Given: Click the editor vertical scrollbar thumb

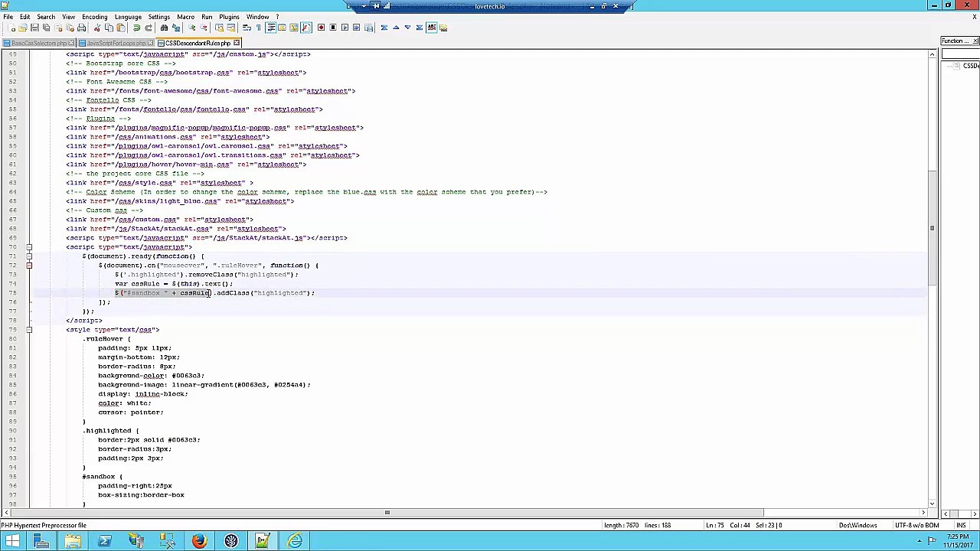Looking at the screenshot, I should point(932,227).
